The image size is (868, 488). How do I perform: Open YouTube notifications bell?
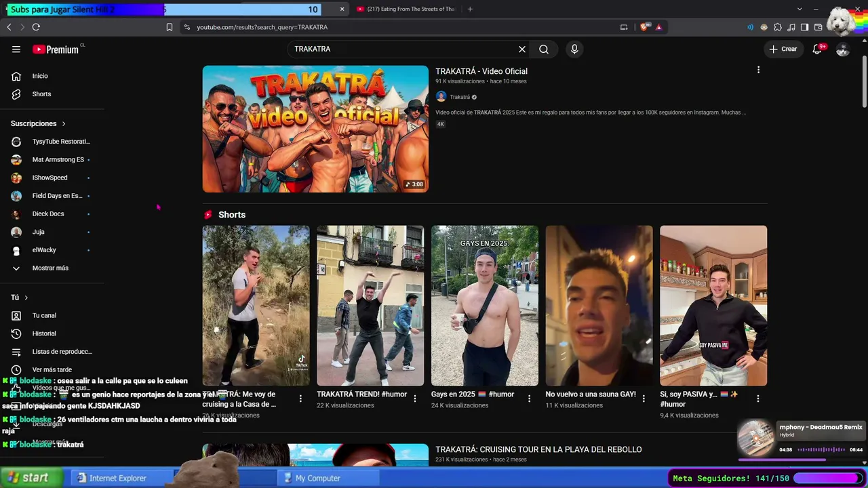(x=818, y=49)
